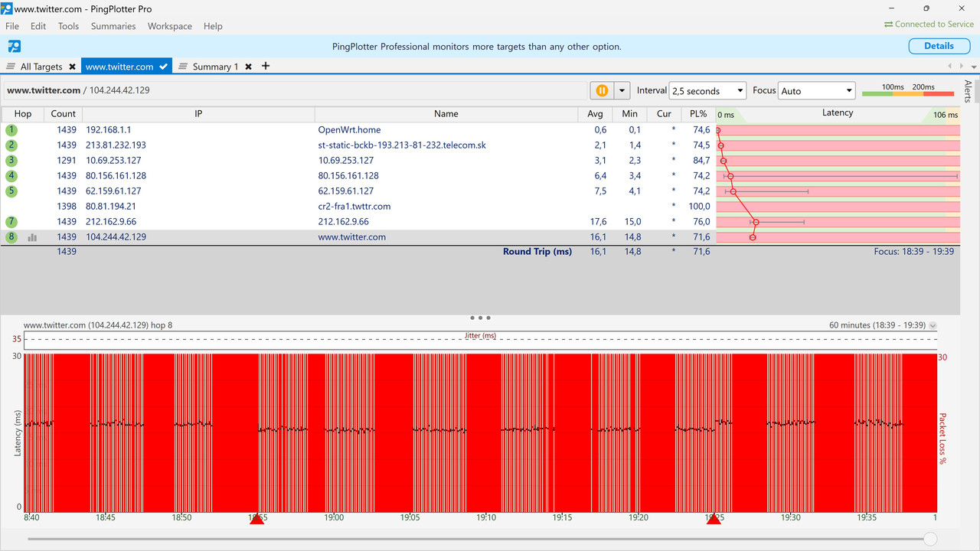The width and height of the screenshot is (980, 551).
Task: Select hop 1 green circle icon
Action: (11, 130)
